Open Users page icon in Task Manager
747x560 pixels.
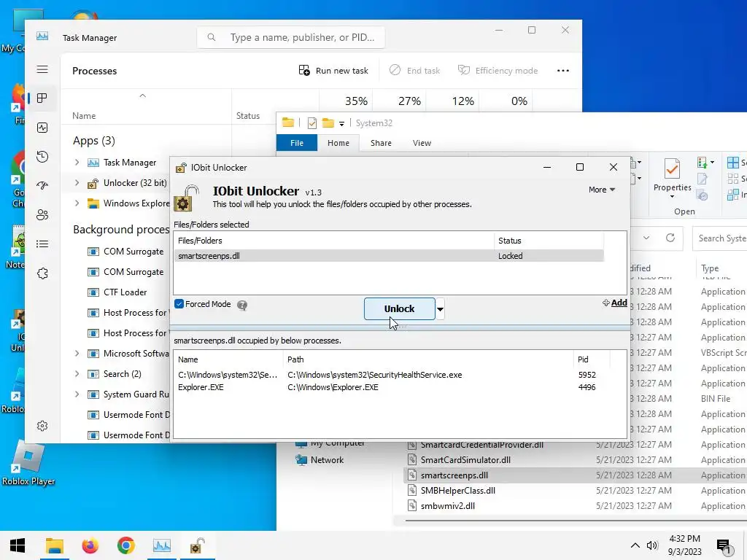pyautogui.click(x=42, y=215)
